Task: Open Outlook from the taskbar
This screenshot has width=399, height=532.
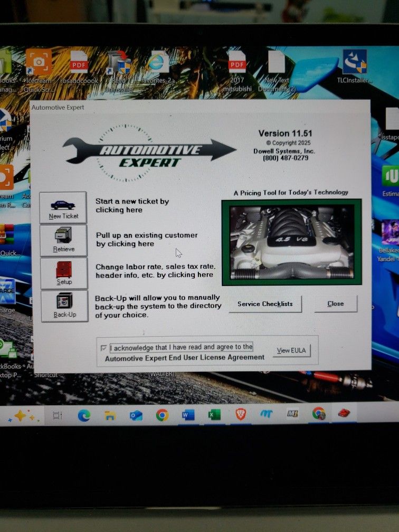Action: click(x=136, y=415)
